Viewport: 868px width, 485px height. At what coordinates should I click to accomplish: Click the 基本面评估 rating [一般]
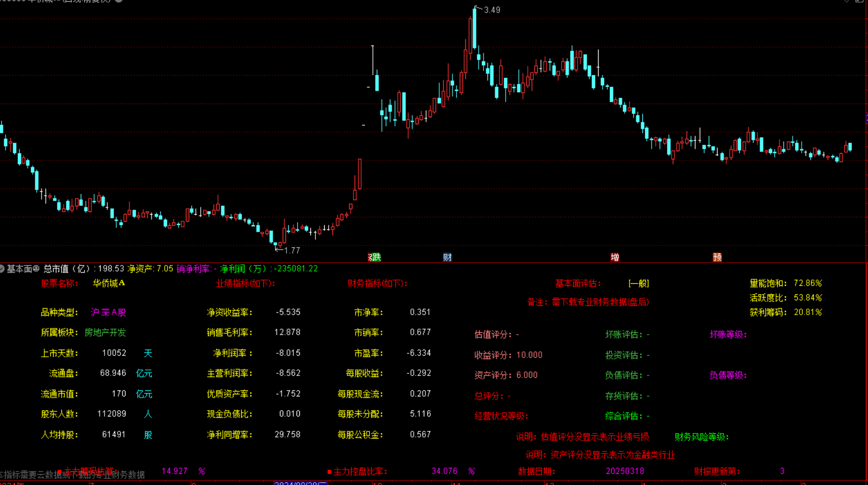638,283
